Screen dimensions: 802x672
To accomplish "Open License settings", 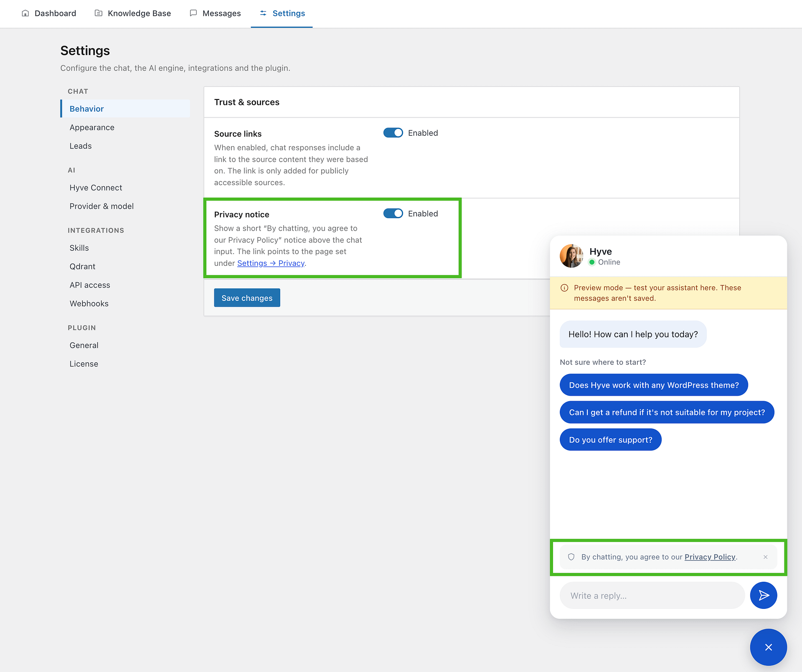I will click(84, 364).
